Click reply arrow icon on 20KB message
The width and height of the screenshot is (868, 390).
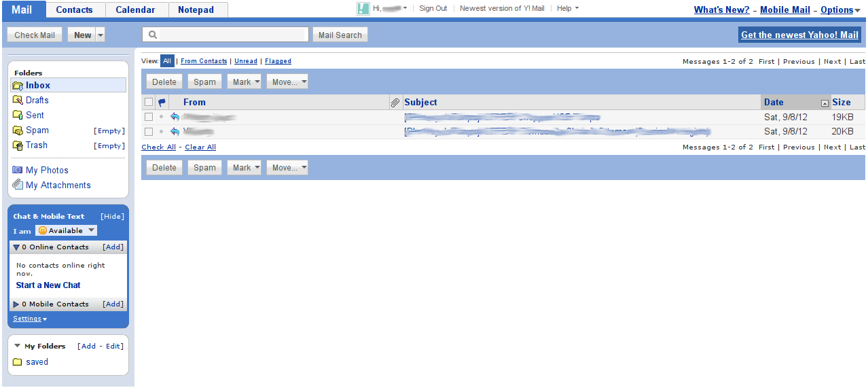point(175,132)
